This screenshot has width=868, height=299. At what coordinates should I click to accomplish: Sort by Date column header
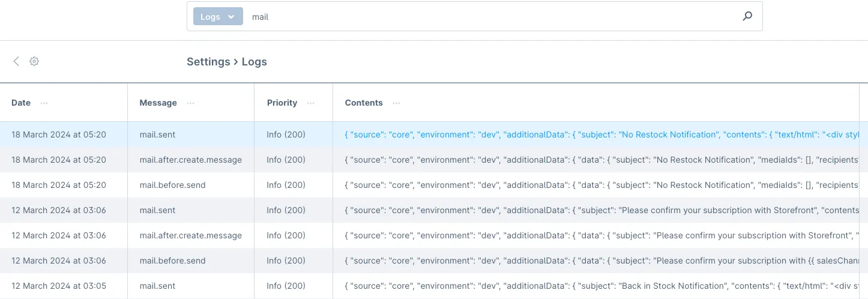(21, 103)
